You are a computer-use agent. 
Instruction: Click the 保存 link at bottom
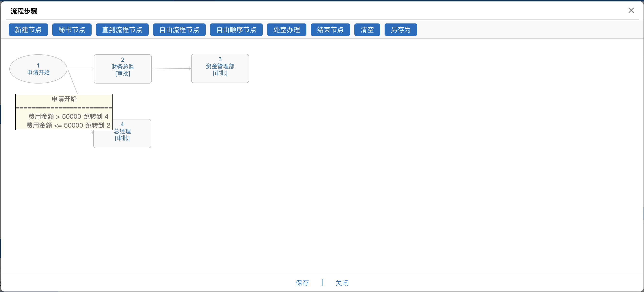pyautogui.click(x=302, y=283)
